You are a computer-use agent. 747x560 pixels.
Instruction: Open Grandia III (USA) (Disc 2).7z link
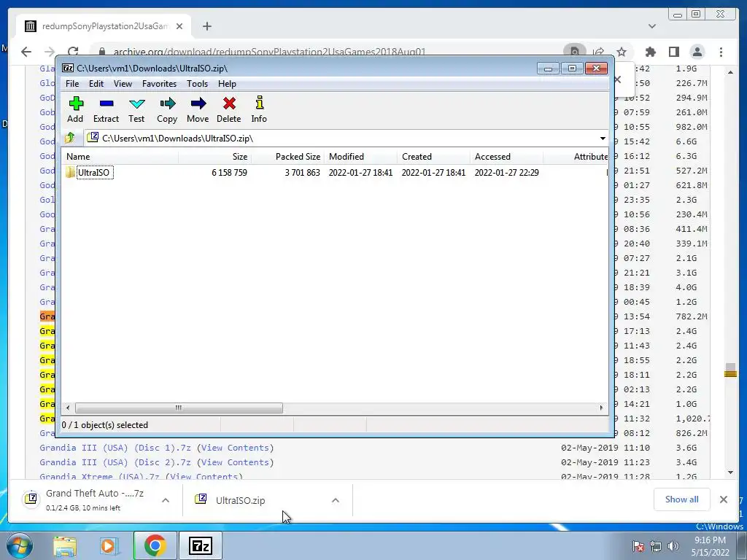(115, 462)
